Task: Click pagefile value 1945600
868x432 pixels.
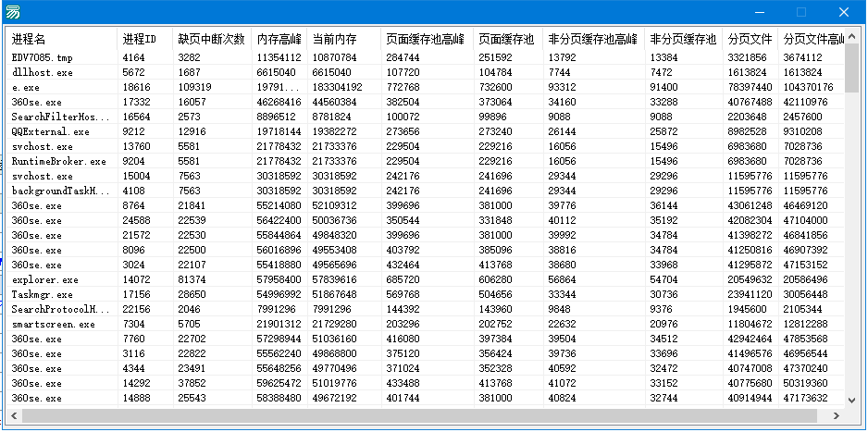Action: pyautogui.click(x=748, y=309)
